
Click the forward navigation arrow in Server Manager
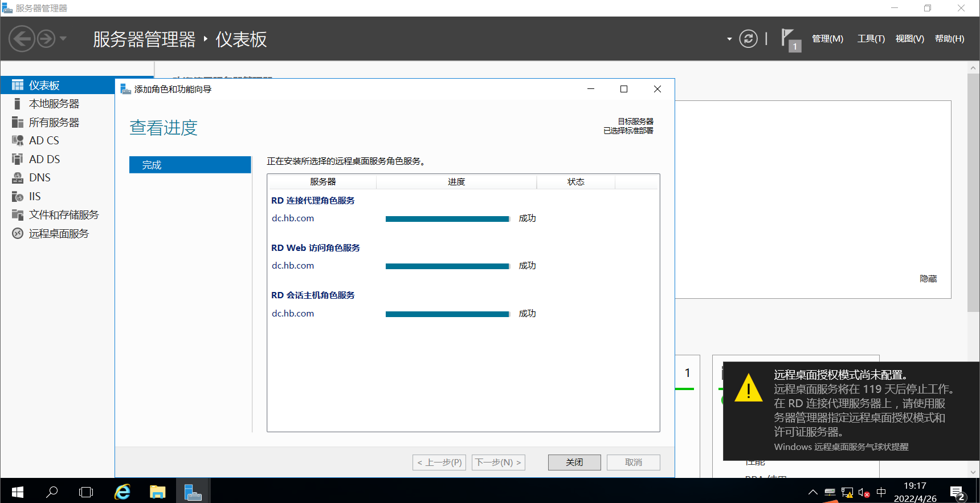point(46,39)
